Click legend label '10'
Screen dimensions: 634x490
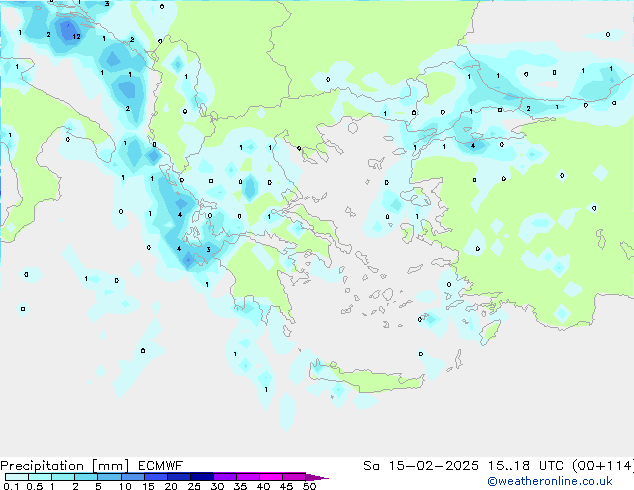click(125, 486)
